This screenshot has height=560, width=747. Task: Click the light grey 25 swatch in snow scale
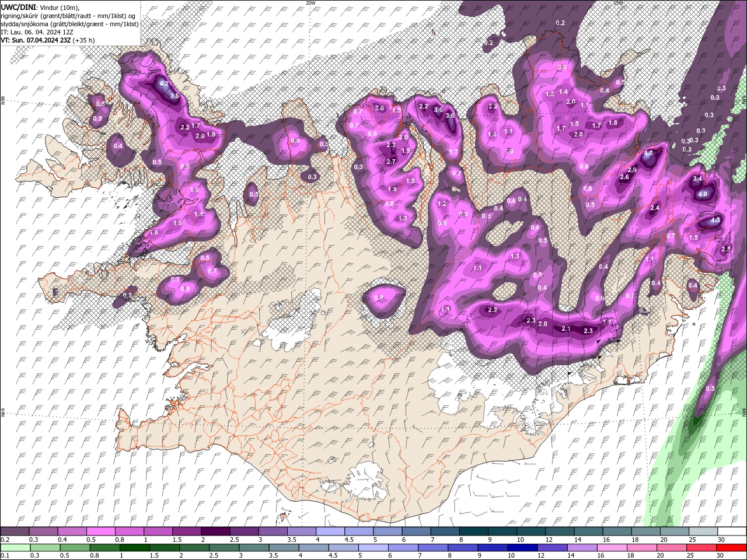704,531
